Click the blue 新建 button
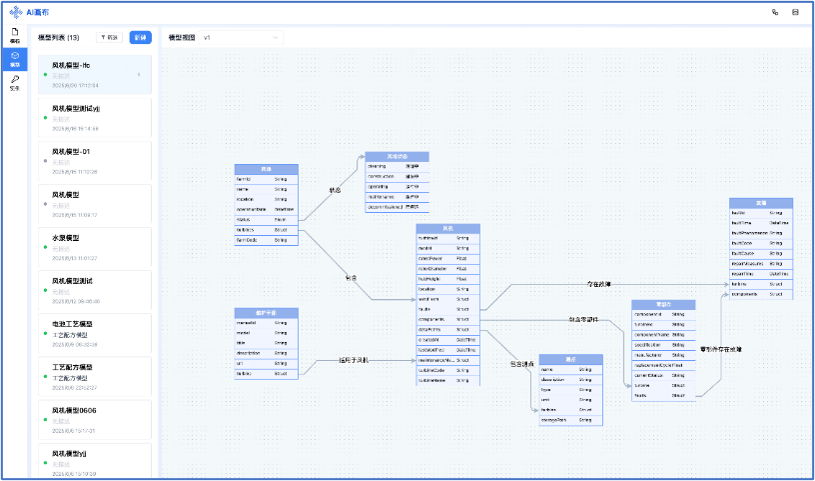This screenshot has width=815, height=481. point(140,37)
